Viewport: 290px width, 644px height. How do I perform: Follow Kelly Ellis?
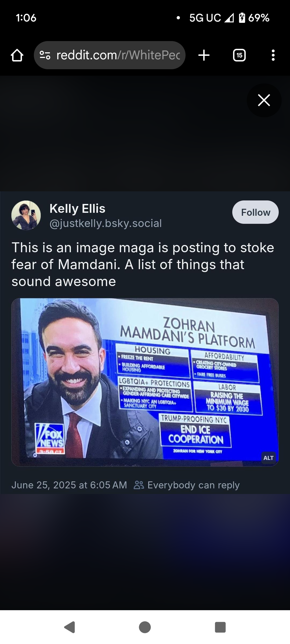pos(255,212)
